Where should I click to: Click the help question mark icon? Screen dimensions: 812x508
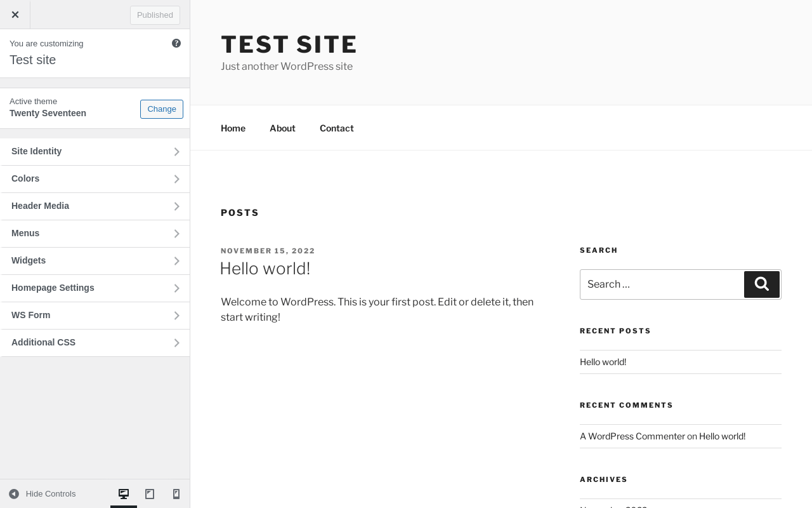176,43
